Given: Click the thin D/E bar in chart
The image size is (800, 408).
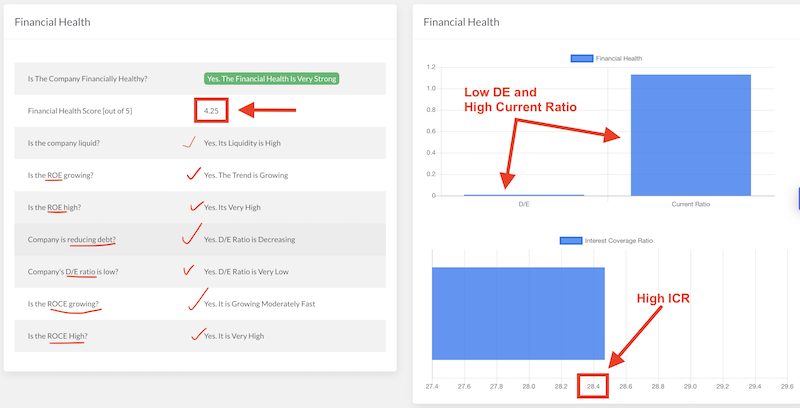Looking at the screenshot, I should point(524,195).
